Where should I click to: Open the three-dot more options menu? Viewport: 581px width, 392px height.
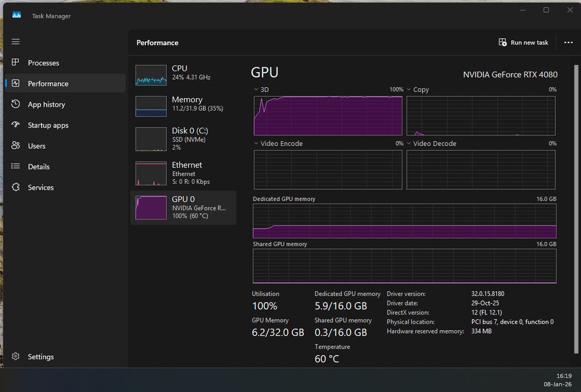click(568, 42)
